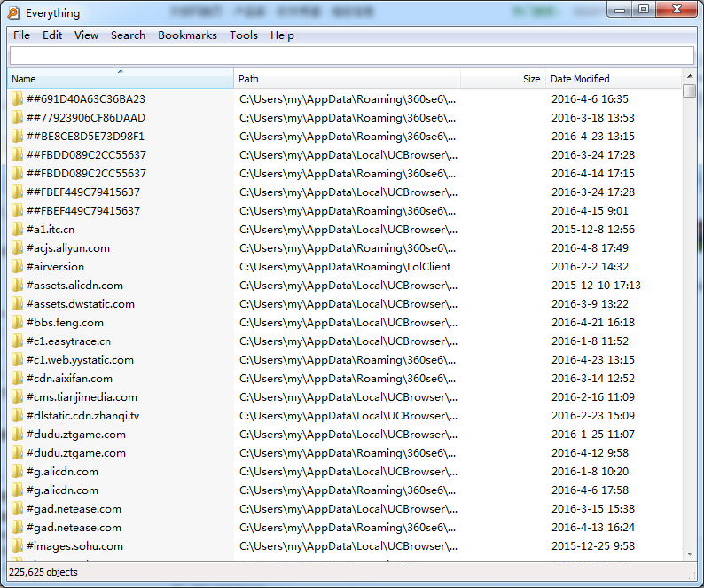This screenshot has height=588, width=704.
Task: Sort results by Name column header
Action: click(x=121, y=79)
